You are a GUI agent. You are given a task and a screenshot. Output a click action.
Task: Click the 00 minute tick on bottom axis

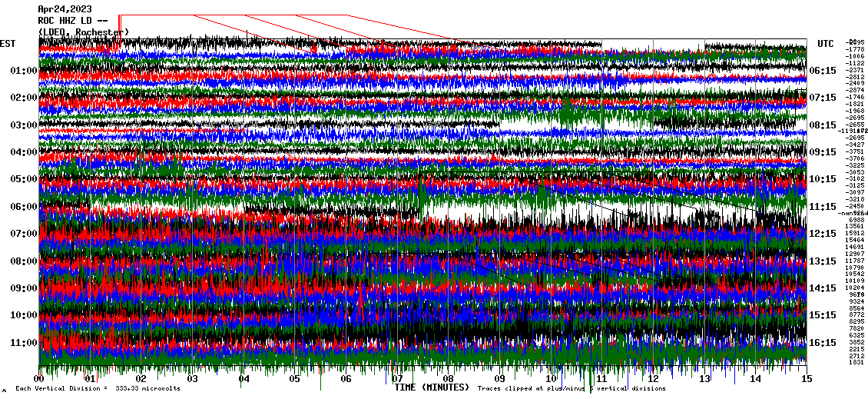(39, 379)
